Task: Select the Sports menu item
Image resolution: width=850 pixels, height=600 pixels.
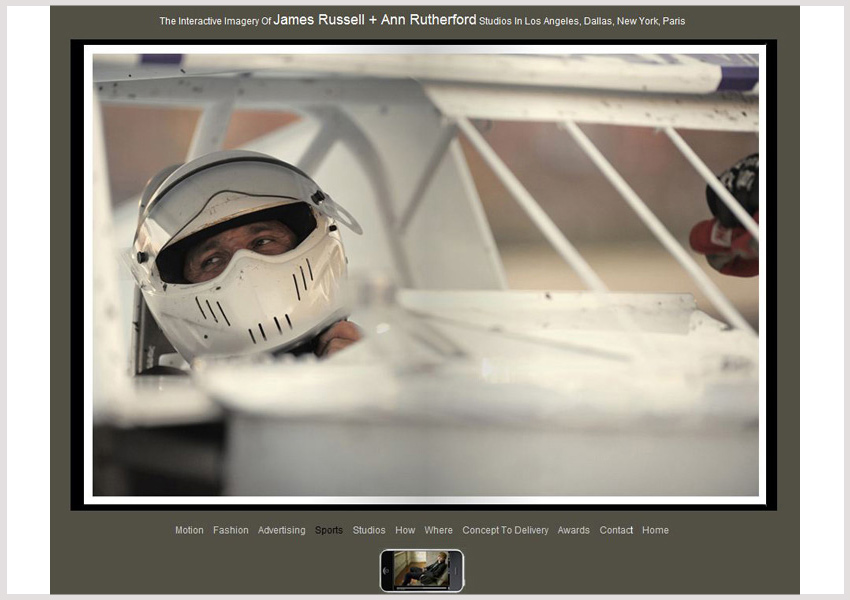Action: click(x=329, y=530)
